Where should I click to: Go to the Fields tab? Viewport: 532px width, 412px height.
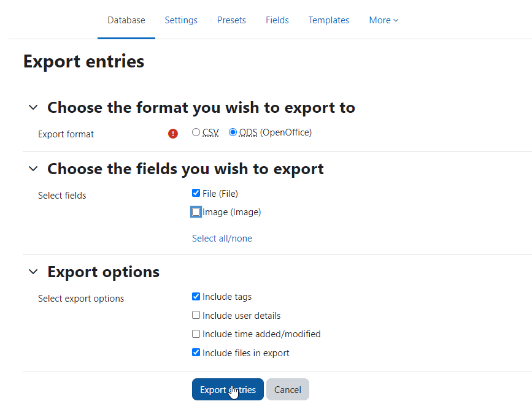click(x=277, y=20)
